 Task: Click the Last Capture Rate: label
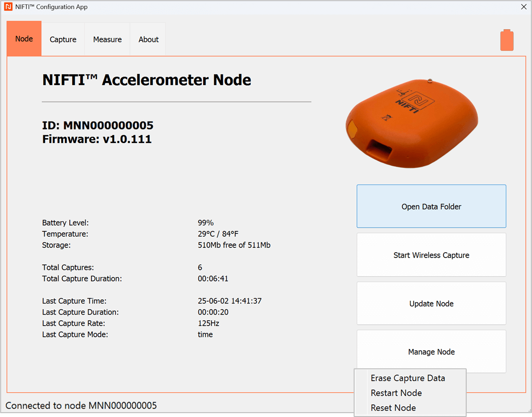click(74, 323)
